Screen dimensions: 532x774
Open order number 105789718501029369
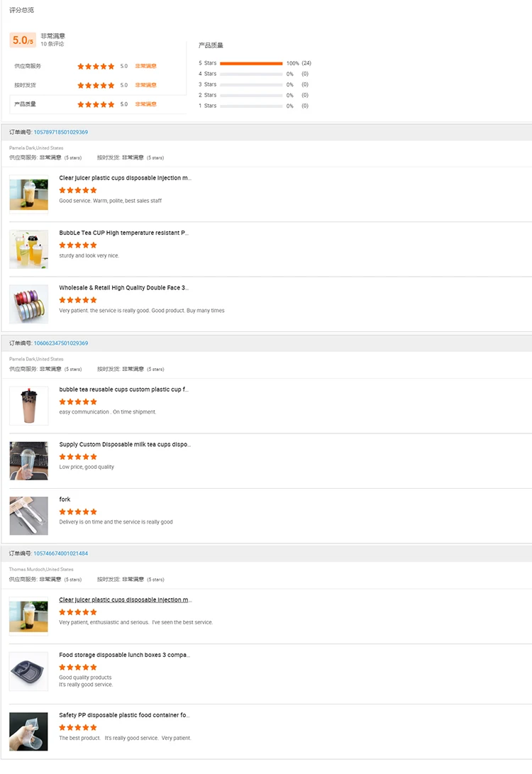(x=61, y=132)
